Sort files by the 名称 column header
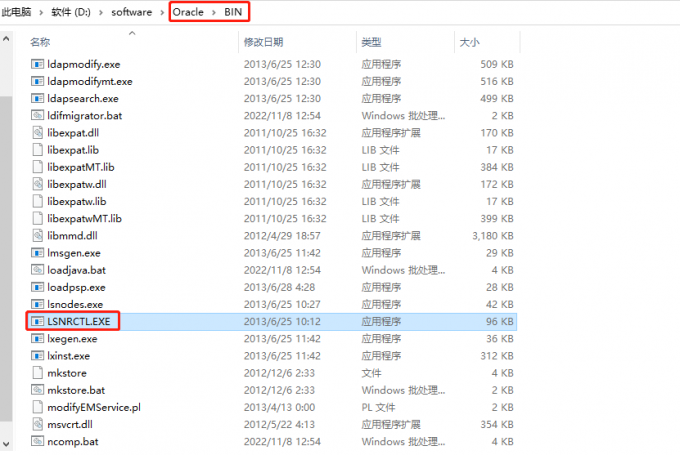The height and width of the screenshot is (455, 680). pos(40,42)
